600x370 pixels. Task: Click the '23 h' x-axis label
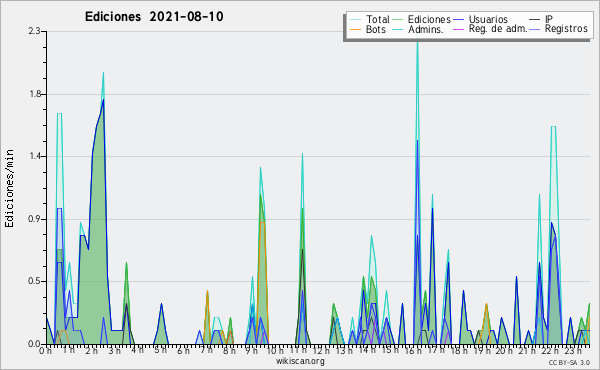pos(574,351)
